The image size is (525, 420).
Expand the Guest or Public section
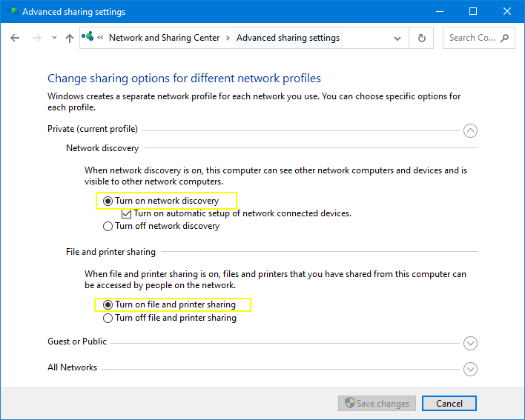point(469,344)
